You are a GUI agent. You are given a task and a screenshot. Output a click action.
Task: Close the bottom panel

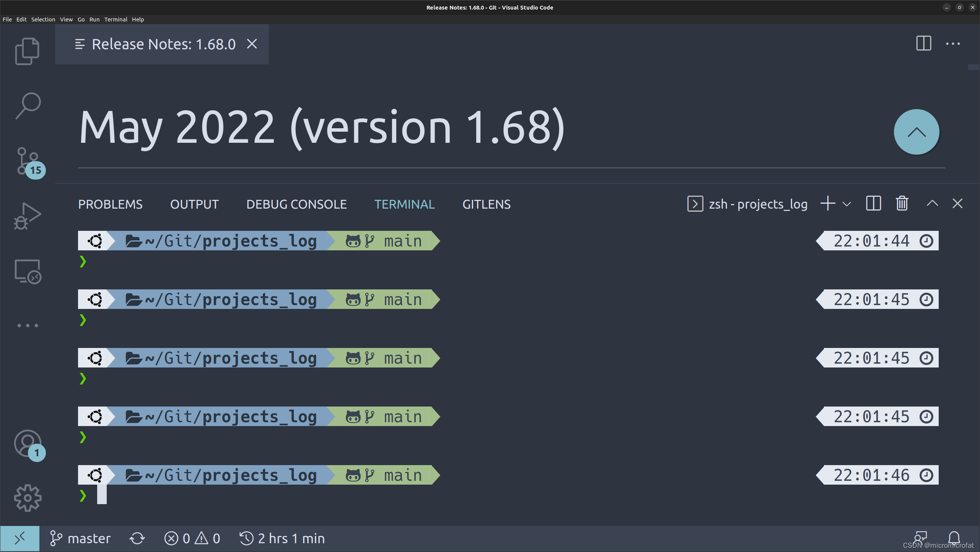[x=957, y=203]
